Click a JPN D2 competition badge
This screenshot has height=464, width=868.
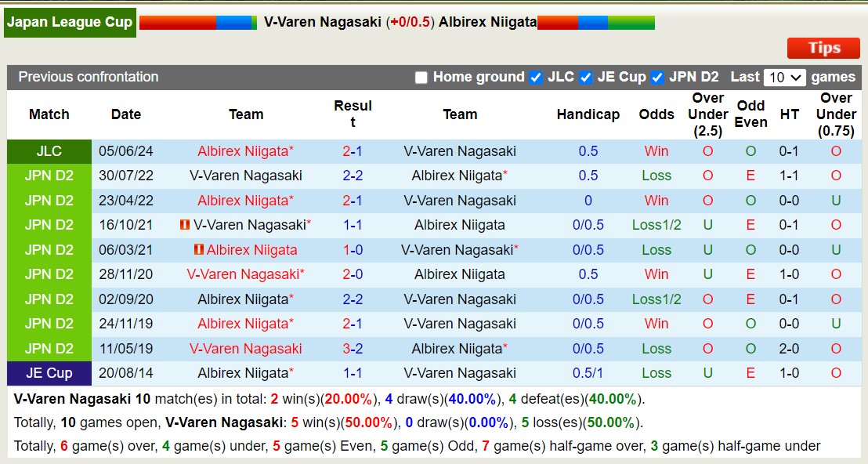pyautogui.click(x=49, y=176)
